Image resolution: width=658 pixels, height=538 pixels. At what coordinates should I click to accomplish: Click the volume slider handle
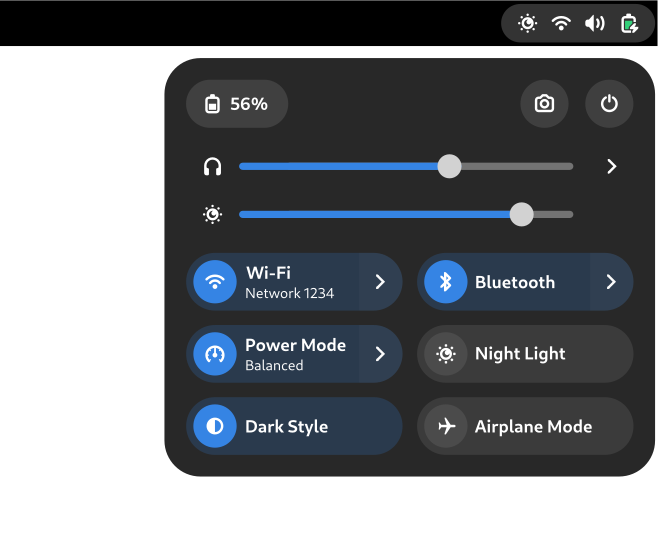[x=450, y=167]
